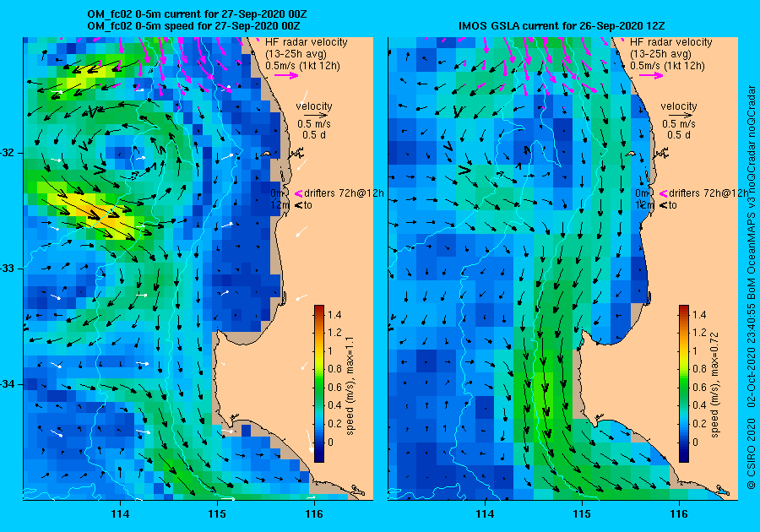Click the -32 latitude axis label

pyautogui.click(x=9, y=153)
